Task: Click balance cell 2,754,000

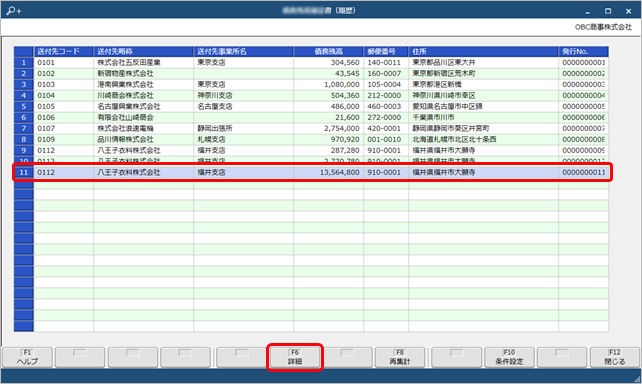Action: 328,129
